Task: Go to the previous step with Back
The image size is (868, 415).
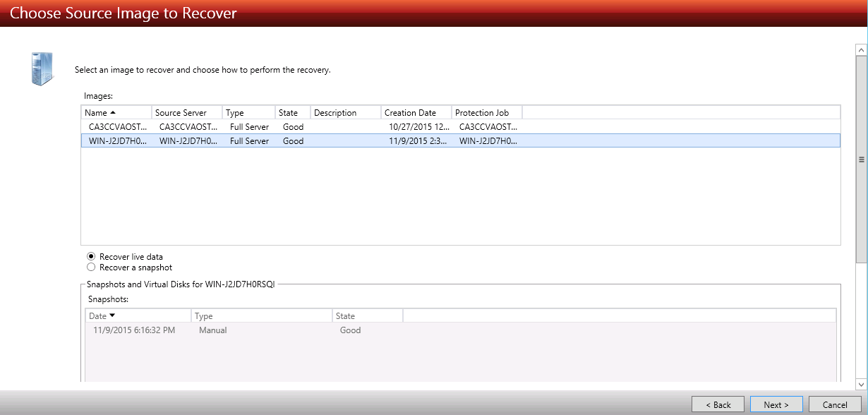Action: (x=718, y=404)
